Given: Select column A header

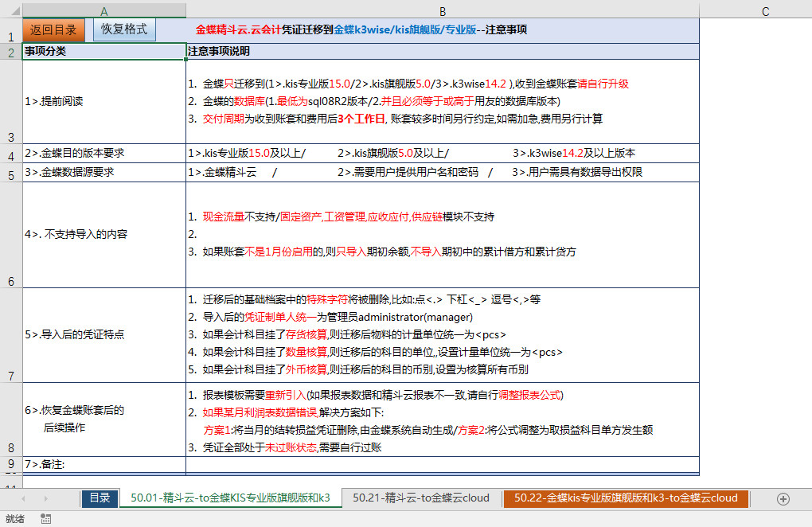Looking at the screenshot, I should coord(104,11).
